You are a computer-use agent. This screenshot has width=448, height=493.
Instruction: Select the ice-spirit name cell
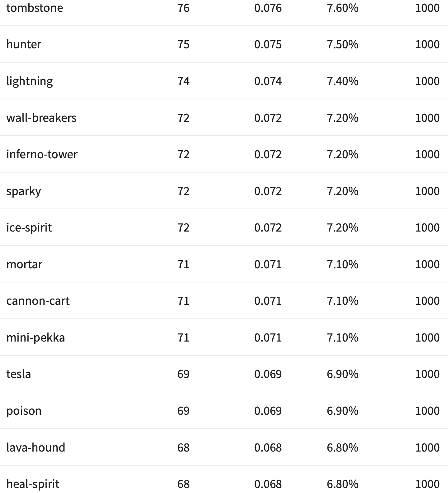29,227
